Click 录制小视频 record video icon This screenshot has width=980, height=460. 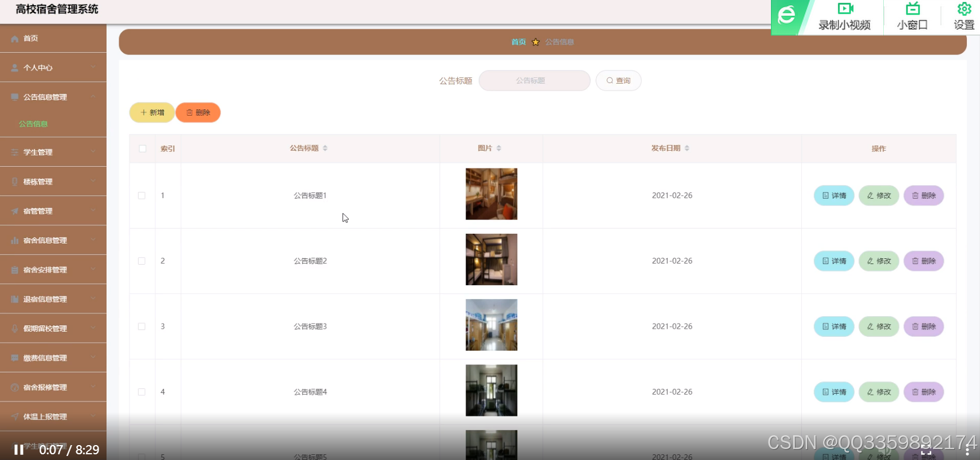click(x=845, y=9)
